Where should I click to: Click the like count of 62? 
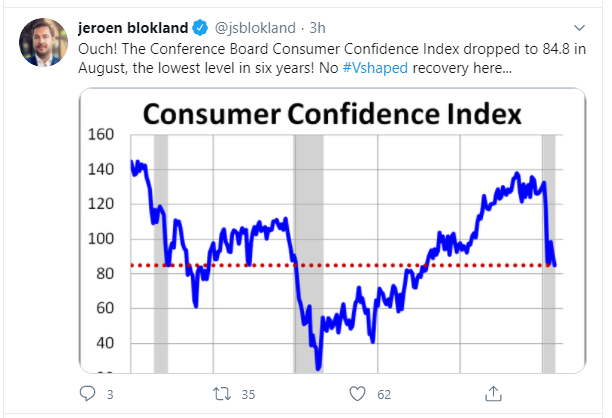(x=384, y=394)
